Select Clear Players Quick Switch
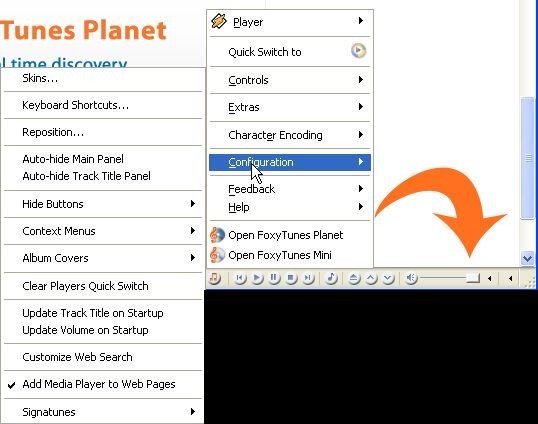 (103, 286)
